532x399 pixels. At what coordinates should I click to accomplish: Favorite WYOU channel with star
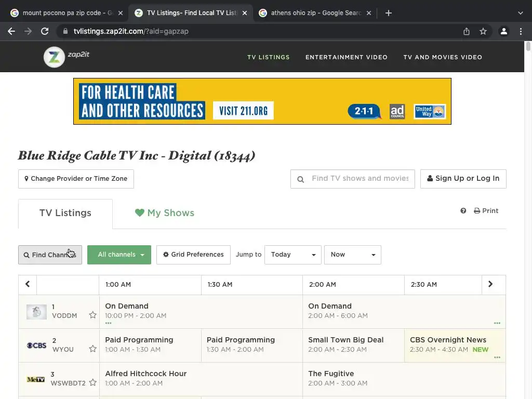pos(92,349)
